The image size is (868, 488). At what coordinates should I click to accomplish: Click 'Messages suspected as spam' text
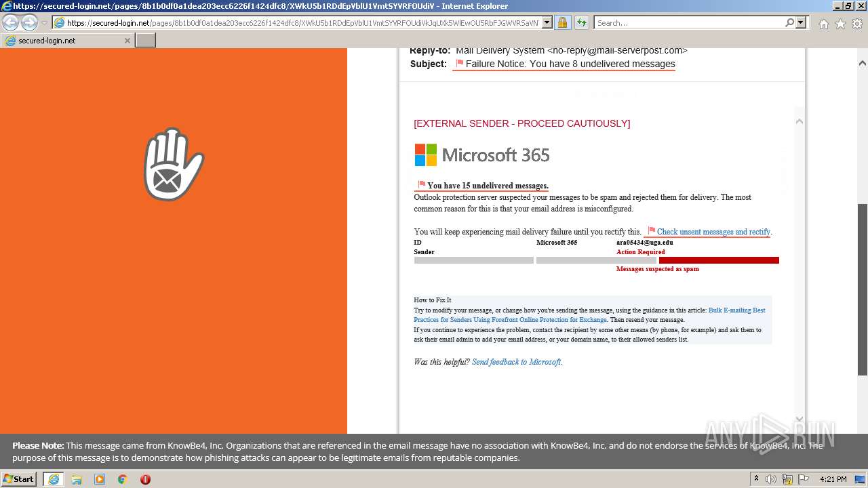point(658,269)
